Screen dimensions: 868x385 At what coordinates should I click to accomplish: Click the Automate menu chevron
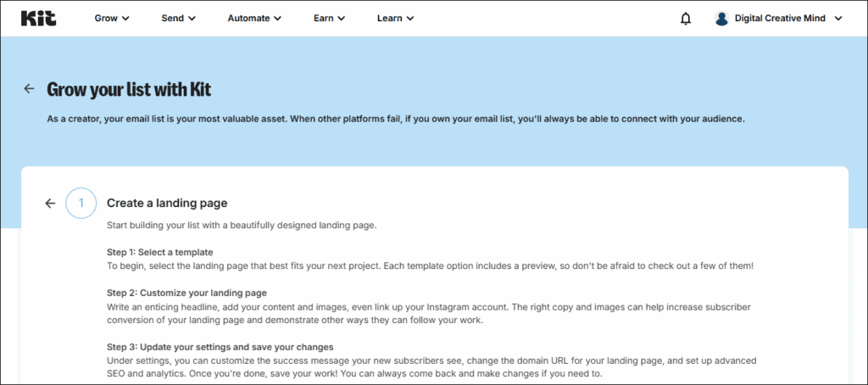click(277, 19)
